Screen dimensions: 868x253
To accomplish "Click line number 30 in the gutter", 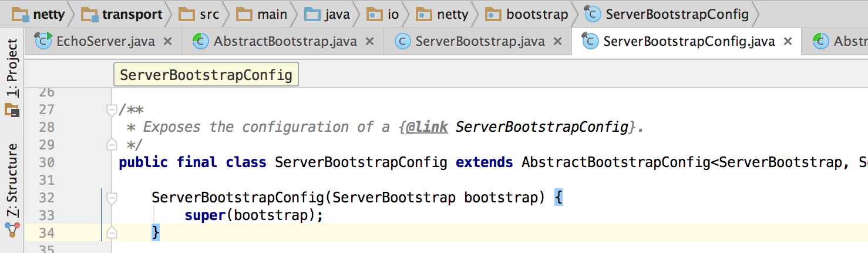I will click(46, 162).
